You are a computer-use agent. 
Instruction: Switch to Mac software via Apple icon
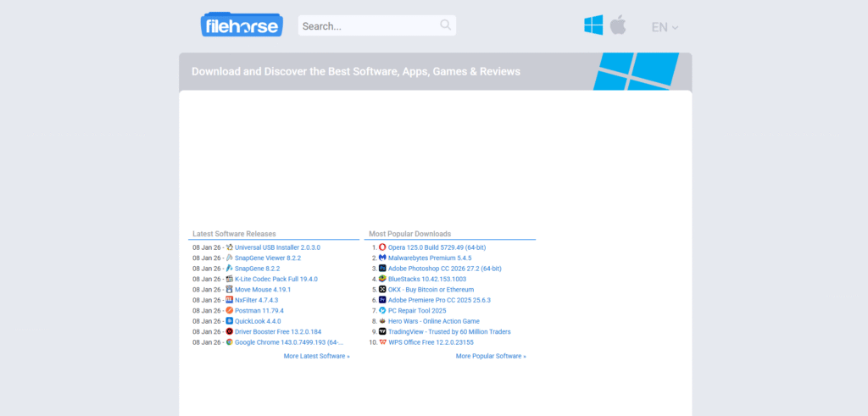pyautogui.click(x=618, y=25)
